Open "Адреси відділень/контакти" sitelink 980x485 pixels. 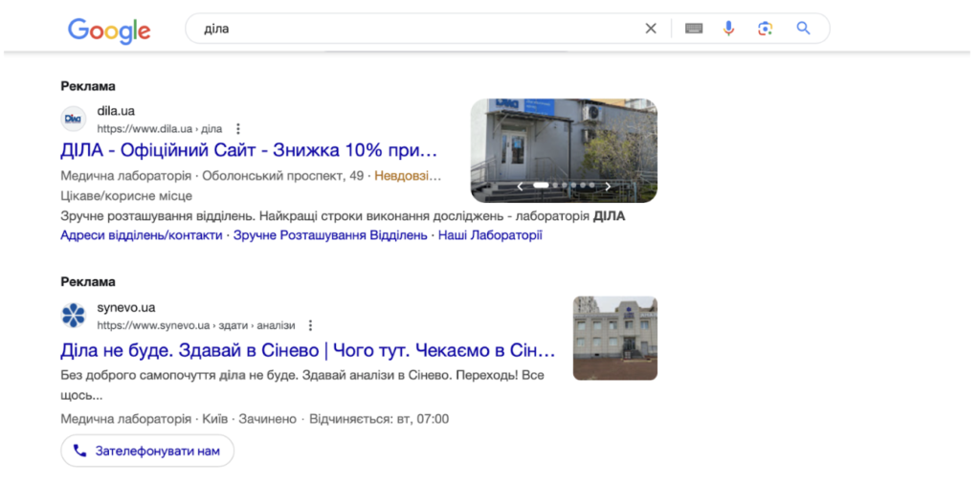(142, 235)
